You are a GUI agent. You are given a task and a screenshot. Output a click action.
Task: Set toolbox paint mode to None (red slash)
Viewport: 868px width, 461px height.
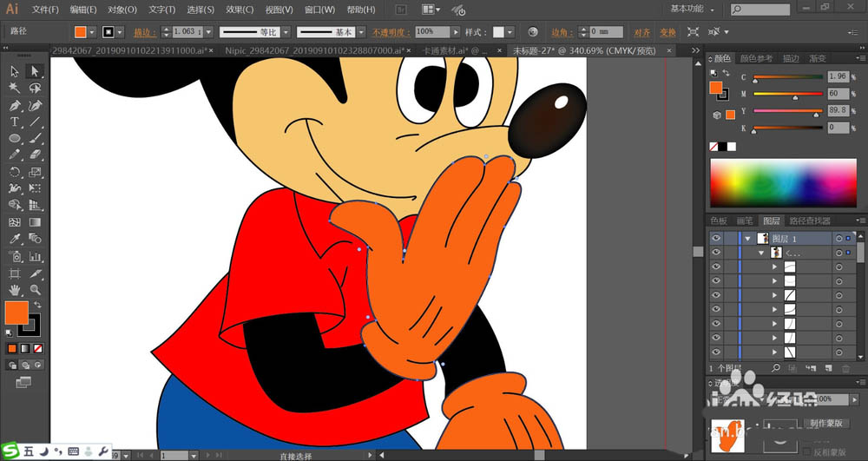pos(37,349)
